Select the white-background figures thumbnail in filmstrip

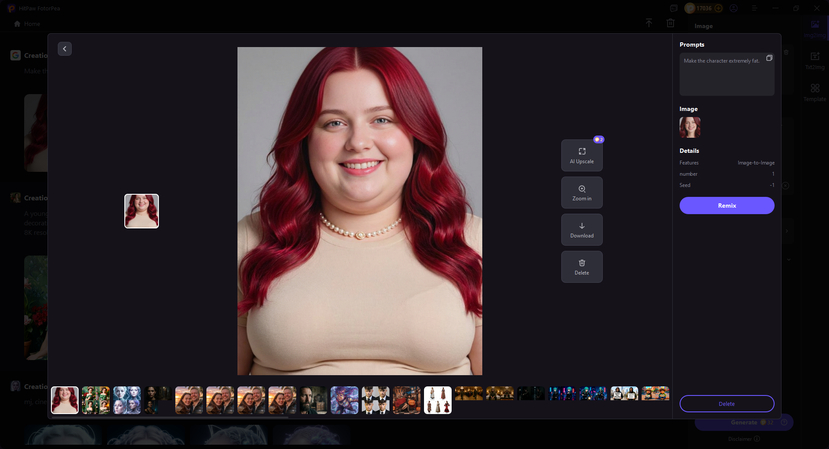(437, 400)
